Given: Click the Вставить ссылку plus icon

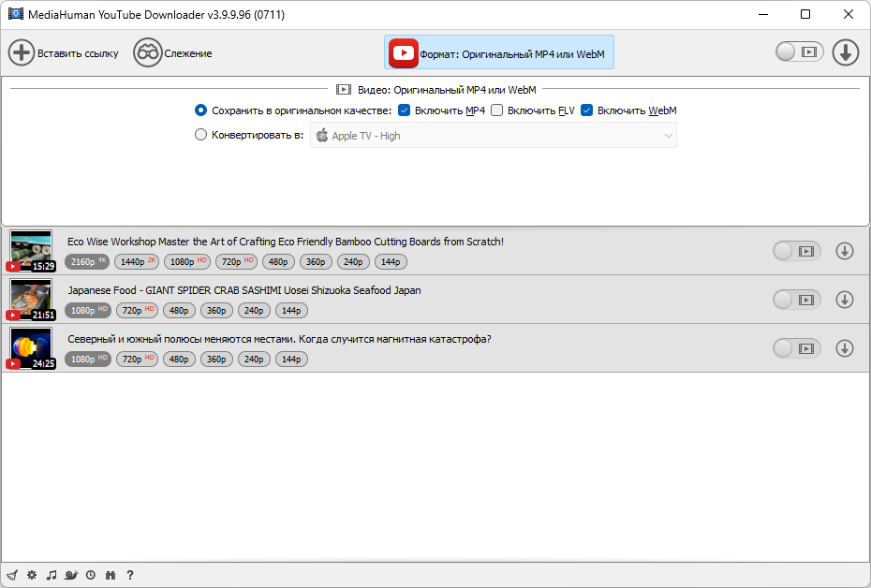Looking at the screenshot, I should coord(22,53).
